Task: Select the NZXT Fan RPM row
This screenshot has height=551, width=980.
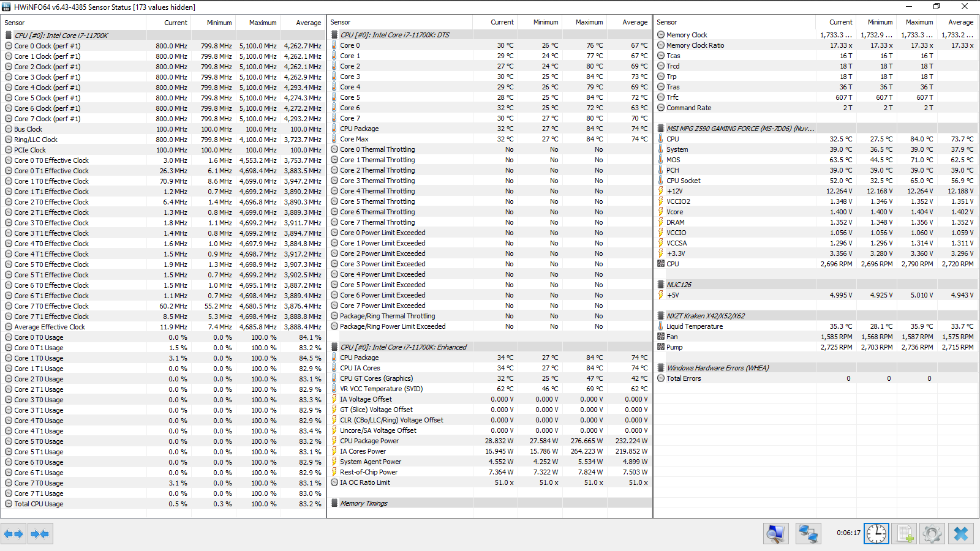Action: coord(816,337)
